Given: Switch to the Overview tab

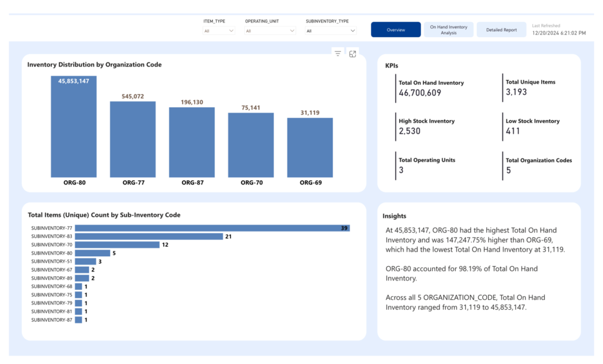Looking at the screenshot, I should (x=396, y=29).
